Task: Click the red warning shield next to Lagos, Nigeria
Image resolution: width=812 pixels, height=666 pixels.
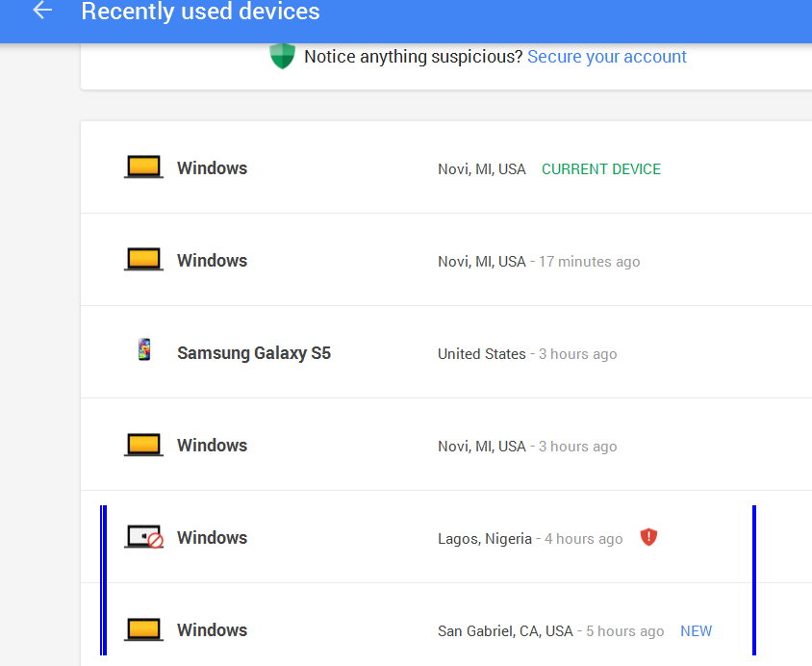Action: point(648,537)
